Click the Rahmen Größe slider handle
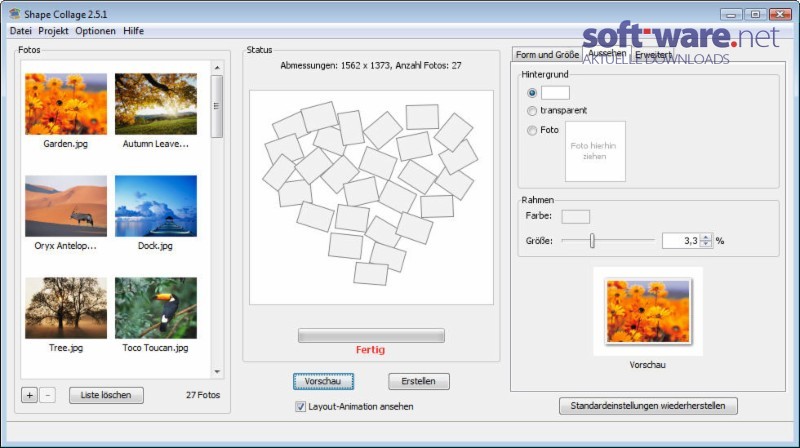Screen dimensions: 800x448 (x=592, y=240)
